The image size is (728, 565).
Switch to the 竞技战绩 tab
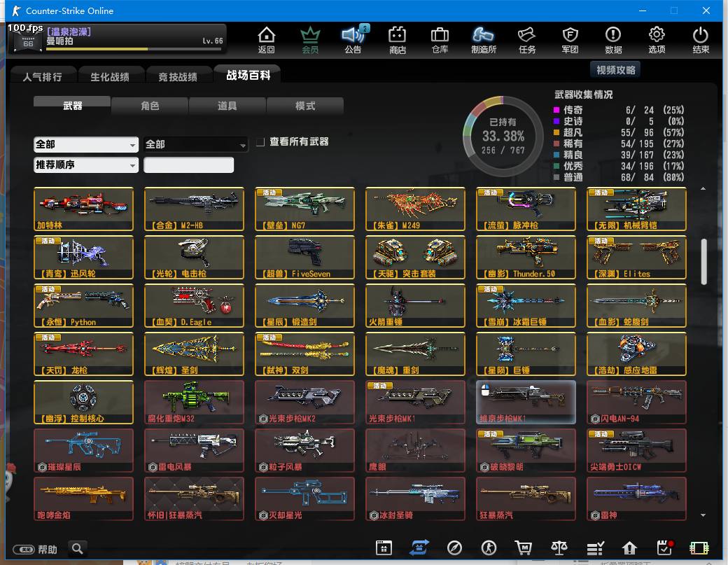pyautogui.click(x=178, y=76)
